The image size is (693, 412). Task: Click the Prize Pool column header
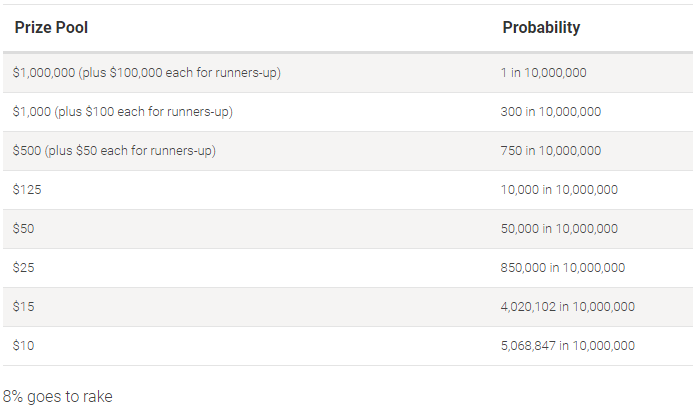51,27
